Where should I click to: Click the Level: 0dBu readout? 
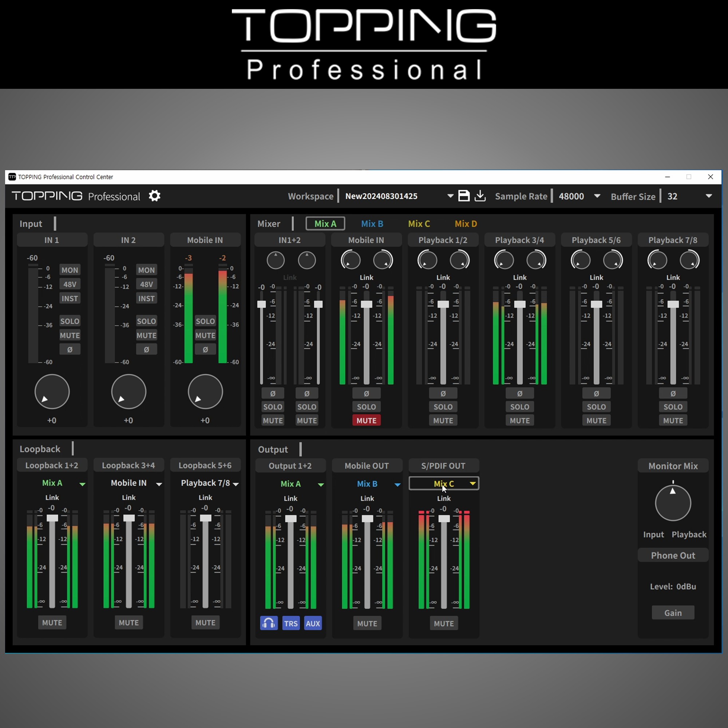673,586
